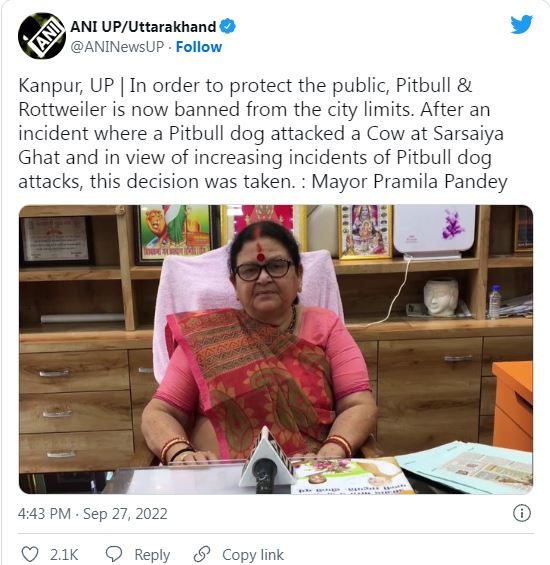Like the tweet with the heart icon
This screenshot has width=550, height=565.
[30, 554]
